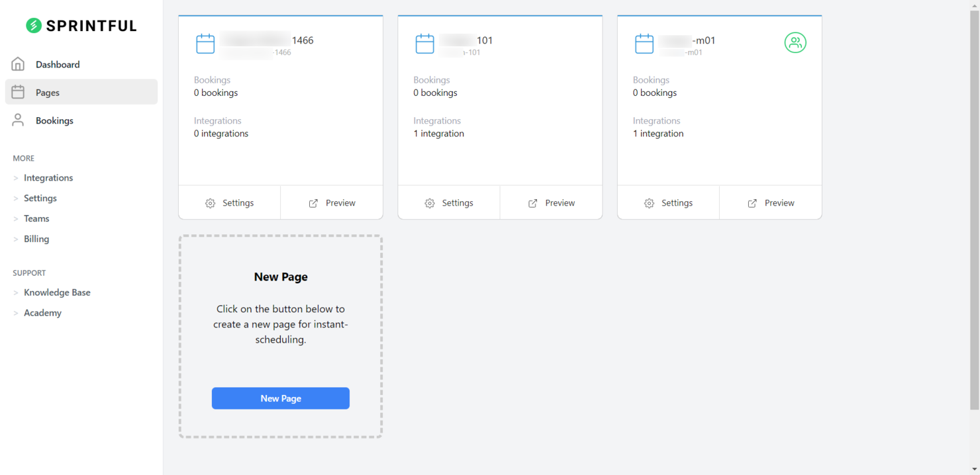Expand the Settings section in the sidebar

tap(40, 198)
